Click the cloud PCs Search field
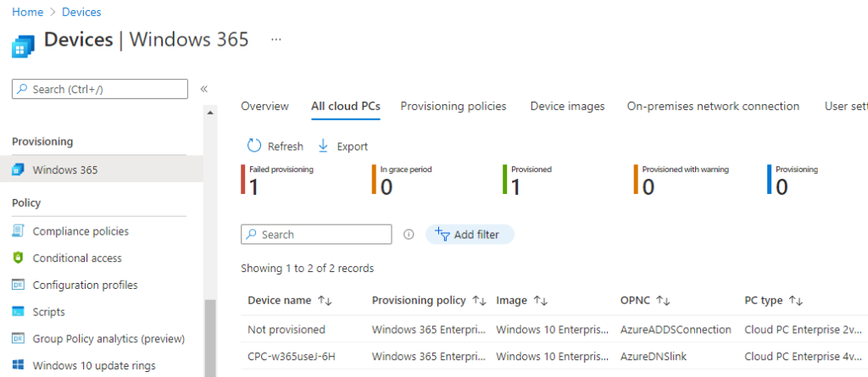Screen dimensions: 868x377 click(x=316, y=234)
